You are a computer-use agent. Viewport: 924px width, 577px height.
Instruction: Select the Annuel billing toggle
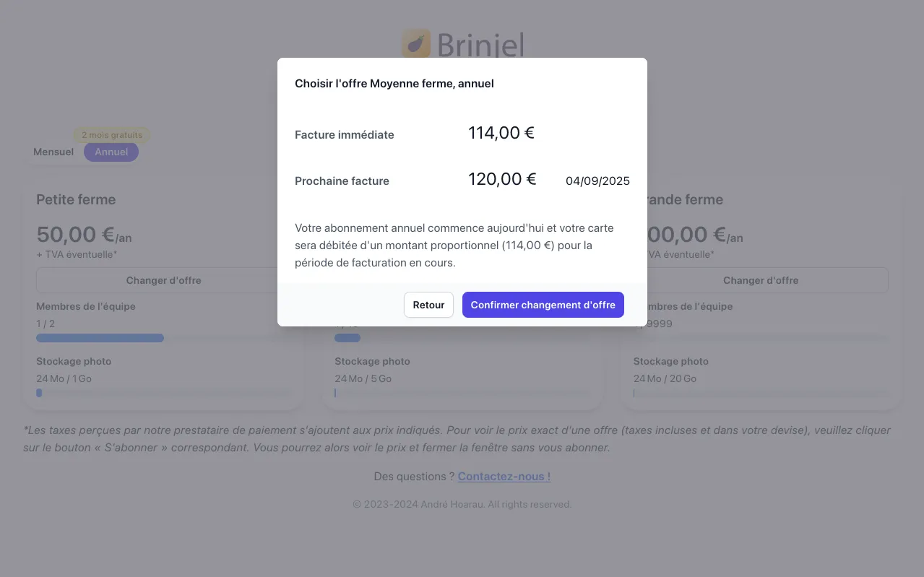coord(111,152)
